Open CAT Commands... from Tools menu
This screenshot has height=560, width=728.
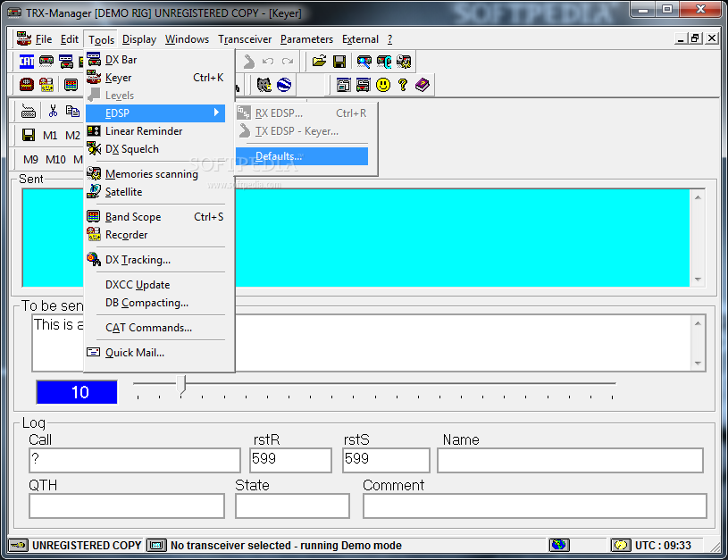point(155,328)
